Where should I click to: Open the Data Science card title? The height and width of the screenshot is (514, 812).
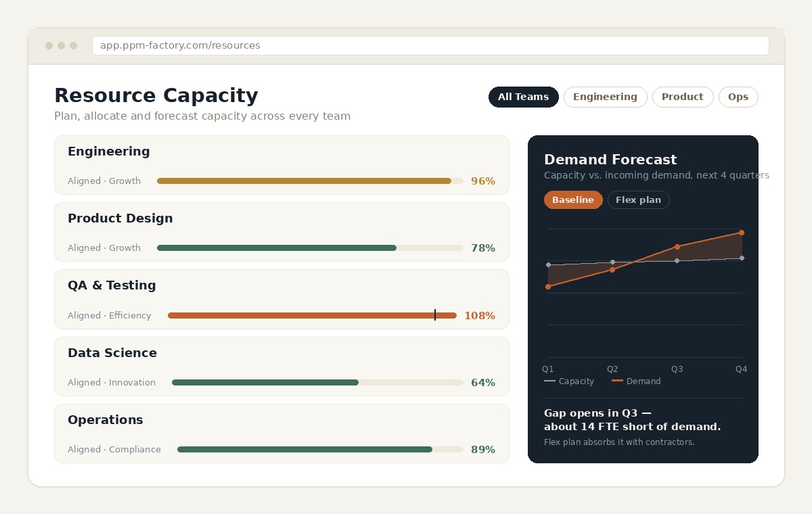(x=112, y=353)
